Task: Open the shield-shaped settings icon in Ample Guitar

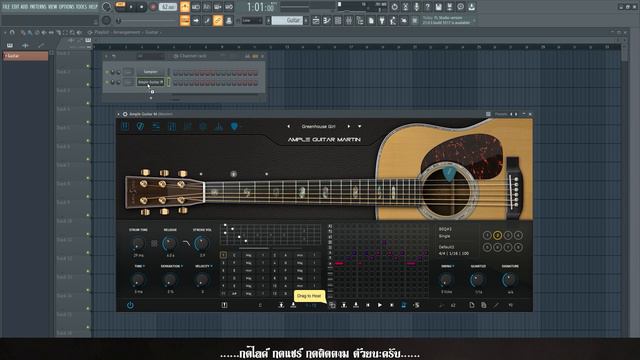Action: coord(234,127)
